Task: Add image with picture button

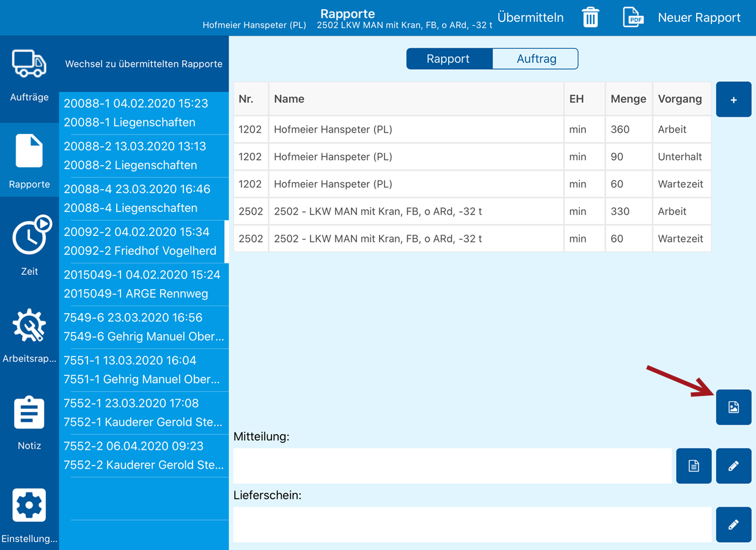Action: (733, 407)
